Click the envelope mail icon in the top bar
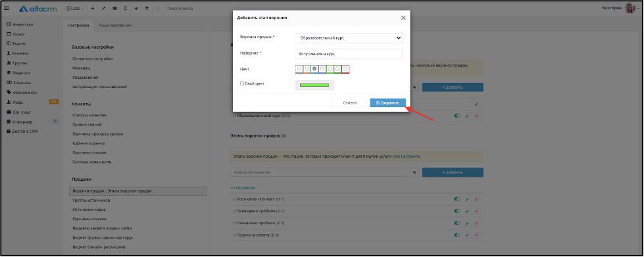The image size is (644, 257). point(114,8)
